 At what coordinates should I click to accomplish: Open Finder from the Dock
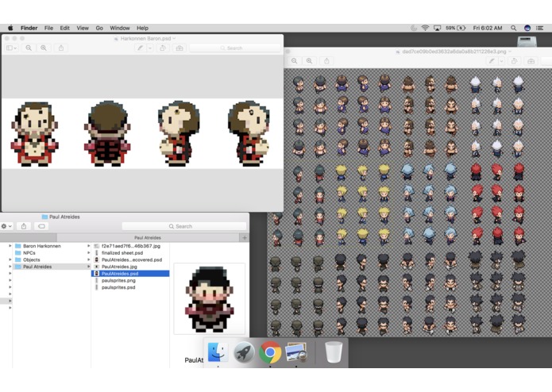pyautogui.click(x=218, y=352)
